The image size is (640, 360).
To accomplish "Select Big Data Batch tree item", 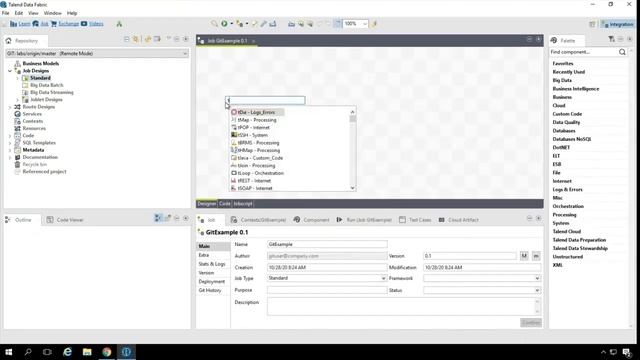I will point(47,85).
